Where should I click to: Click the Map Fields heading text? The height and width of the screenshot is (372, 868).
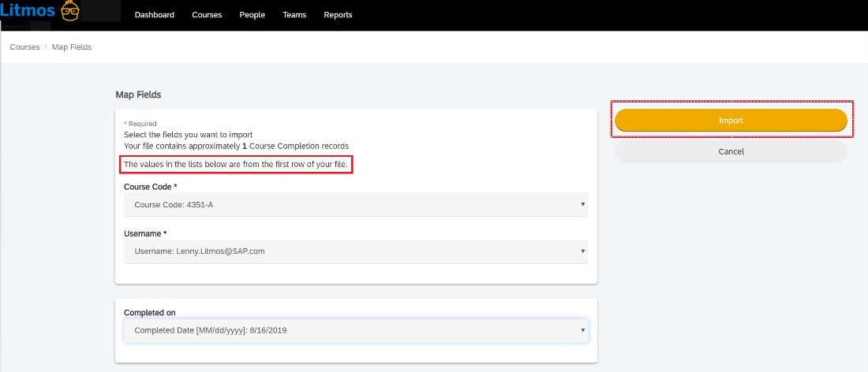138,95
